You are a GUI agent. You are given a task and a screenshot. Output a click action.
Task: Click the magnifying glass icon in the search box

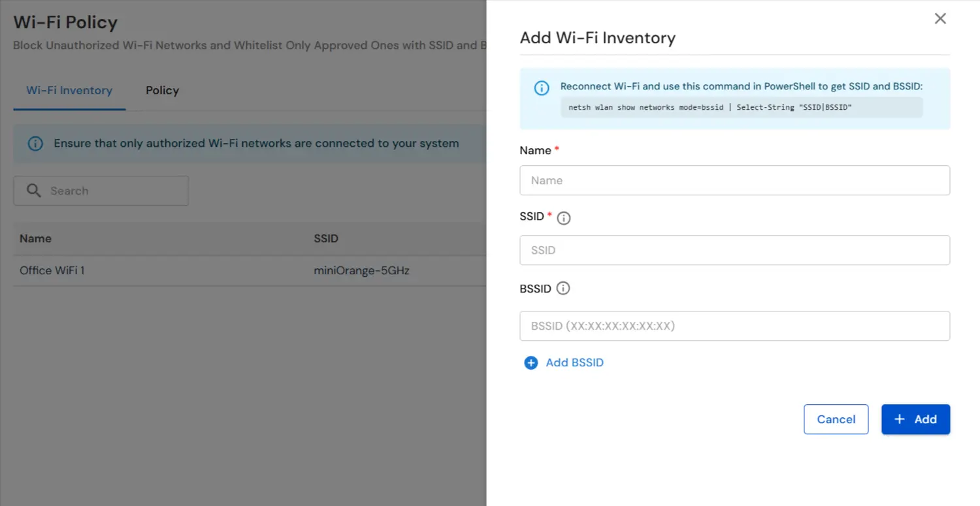(34, 191)
